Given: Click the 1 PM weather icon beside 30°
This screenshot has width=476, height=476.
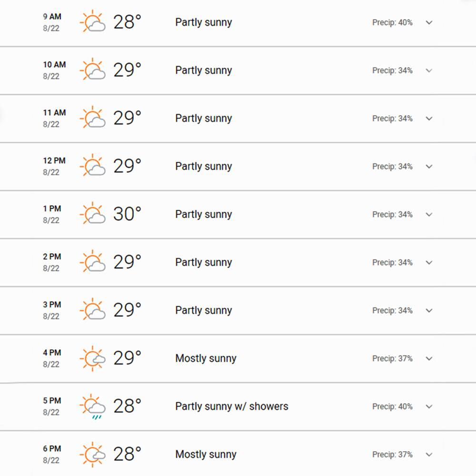Looking at the screenshot, I should (x=93, y=213).
